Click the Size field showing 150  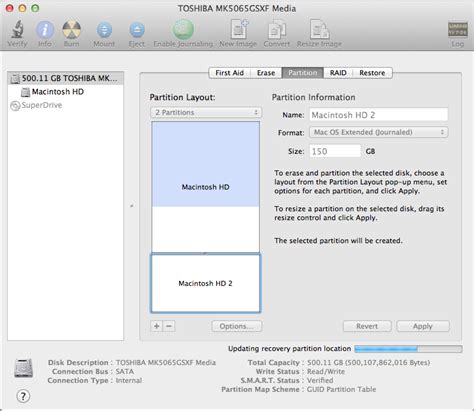coord(335,151)
